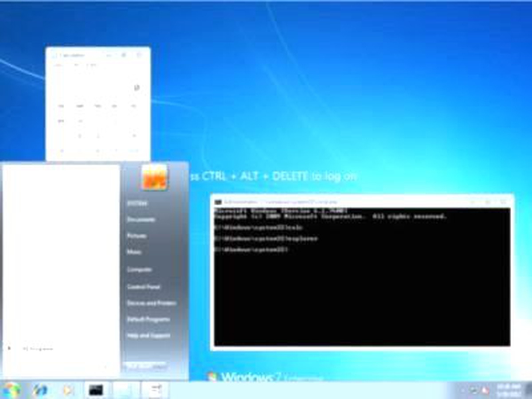Open Control Panel from the Start menu
The width and height of the screenshot is (532, 399).
coord(144,287)
